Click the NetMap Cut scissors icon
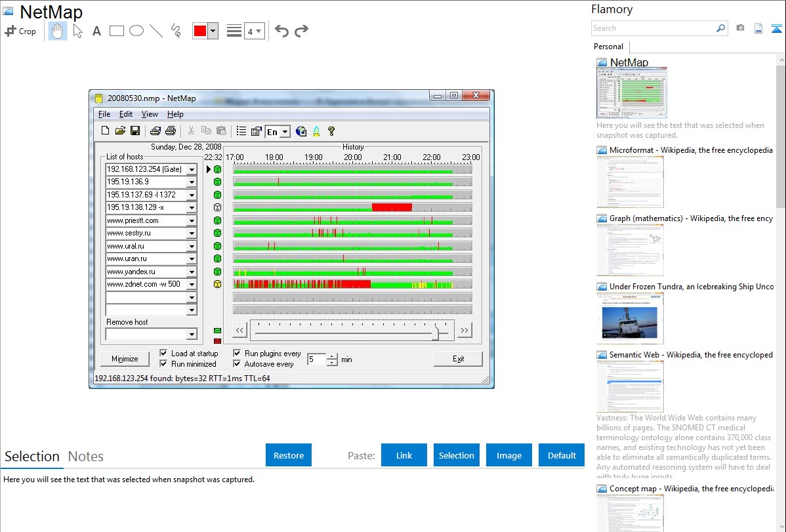Image resolution: width=786 pixels, height=532 pixels. 191,131
